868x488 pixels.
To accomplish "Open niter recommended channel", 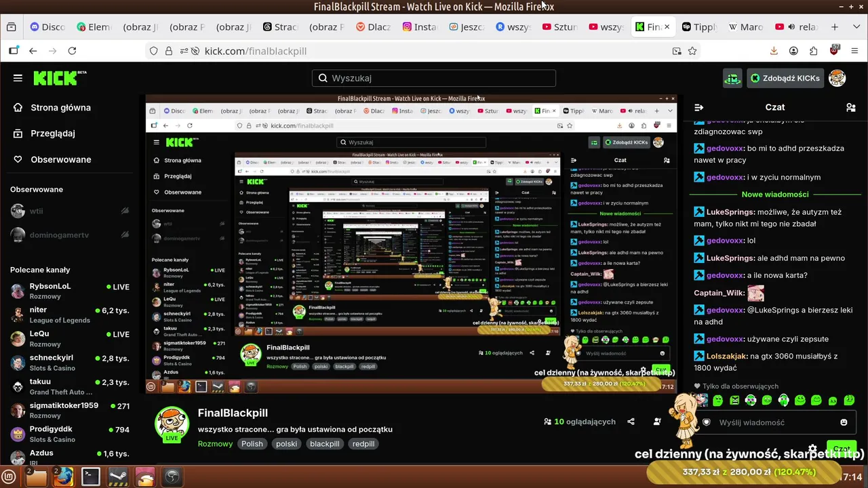I will (69, 314).
